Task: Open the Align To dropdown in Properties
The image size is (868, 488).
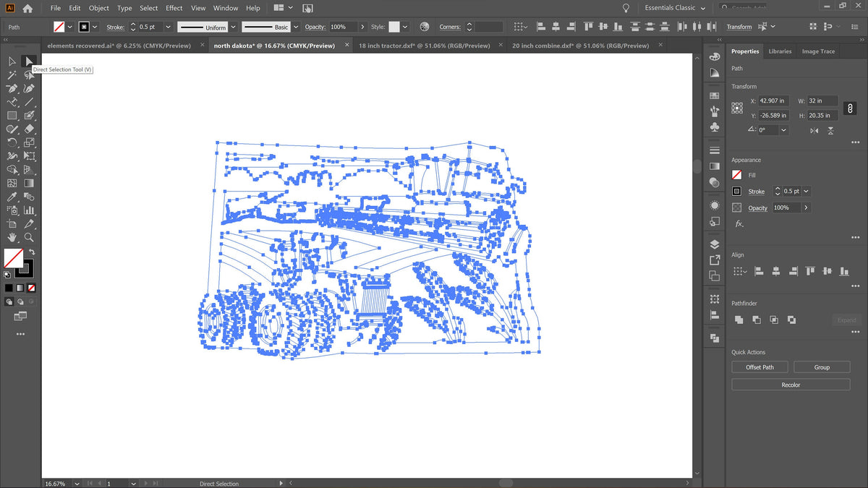Action: pyautogui.click(x=739, y=271)
